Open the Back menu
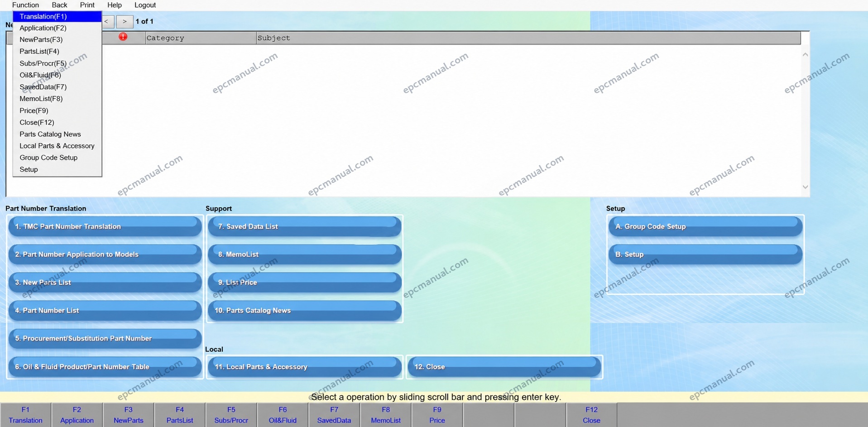Viewport: 868px width, 427px height. click(x=59, y=5)
